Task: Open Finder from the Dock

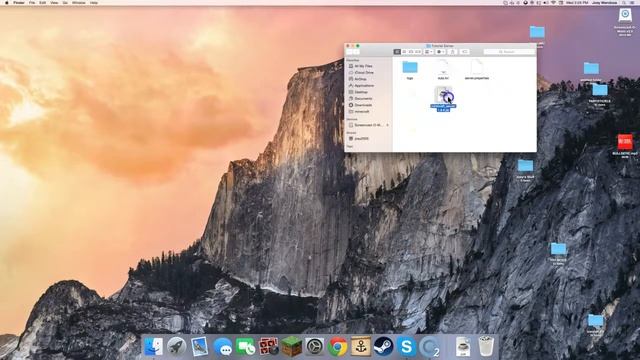Action: coord(153,347)
